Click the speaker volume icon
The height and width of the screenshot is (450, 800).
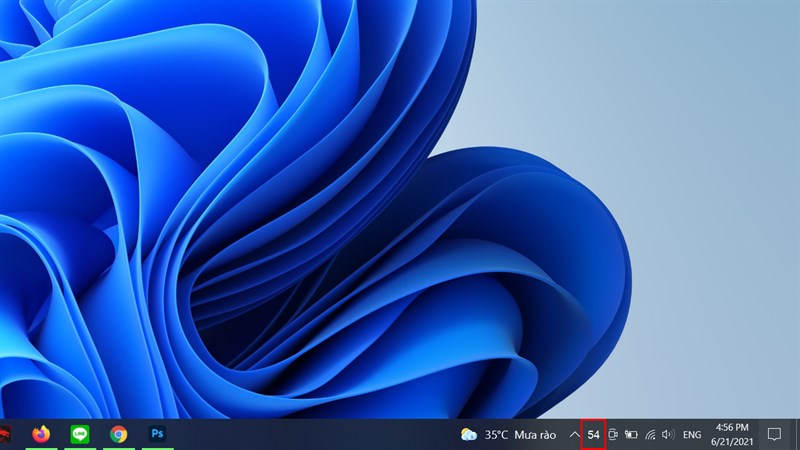668,435
